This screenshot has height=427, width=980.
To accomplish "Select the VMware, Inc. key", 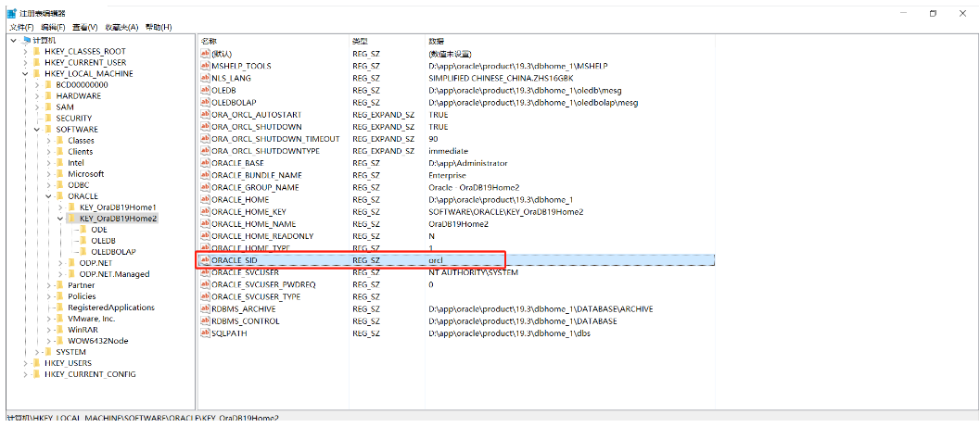I will [91, 319].
